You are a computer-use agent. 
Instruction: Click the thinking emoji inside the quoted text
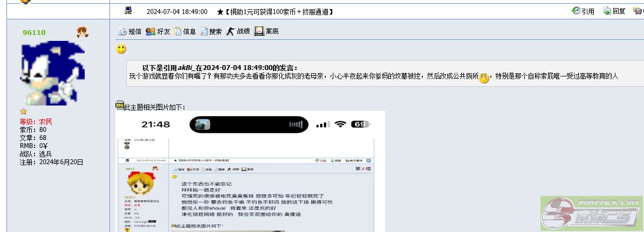coord(484,78)
